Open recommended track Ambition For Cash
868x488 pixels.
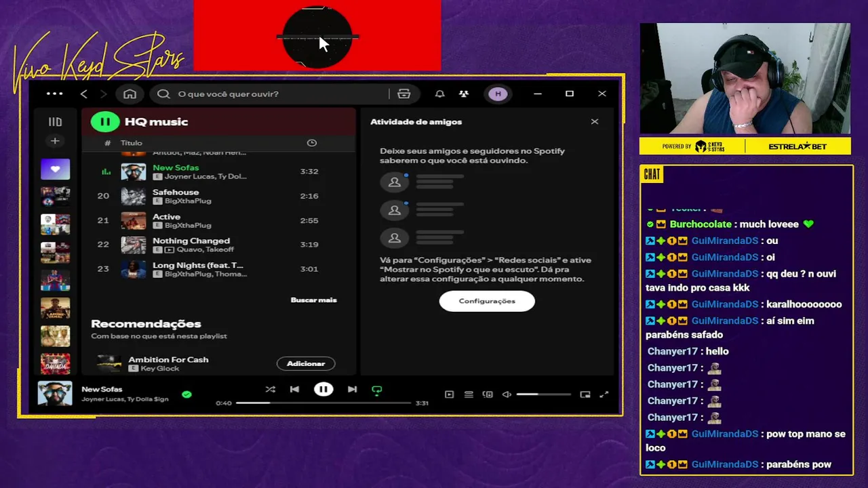point(168,359)
